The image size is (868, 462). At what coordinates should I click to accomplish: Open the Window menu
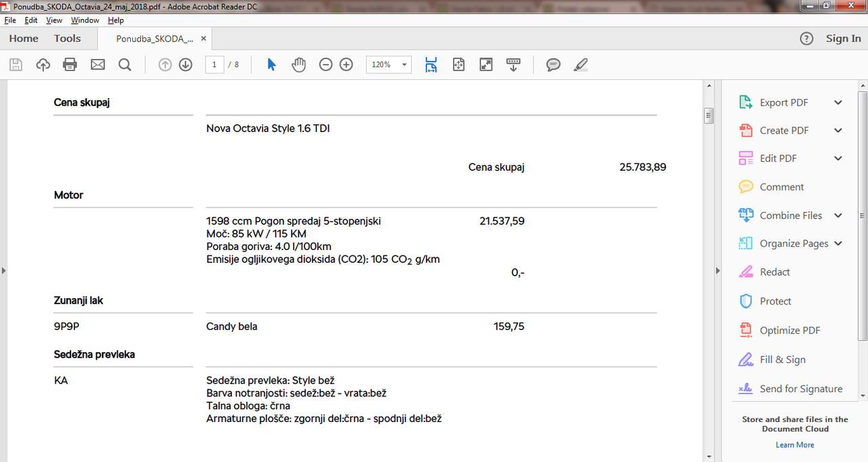tap(85, 20)
